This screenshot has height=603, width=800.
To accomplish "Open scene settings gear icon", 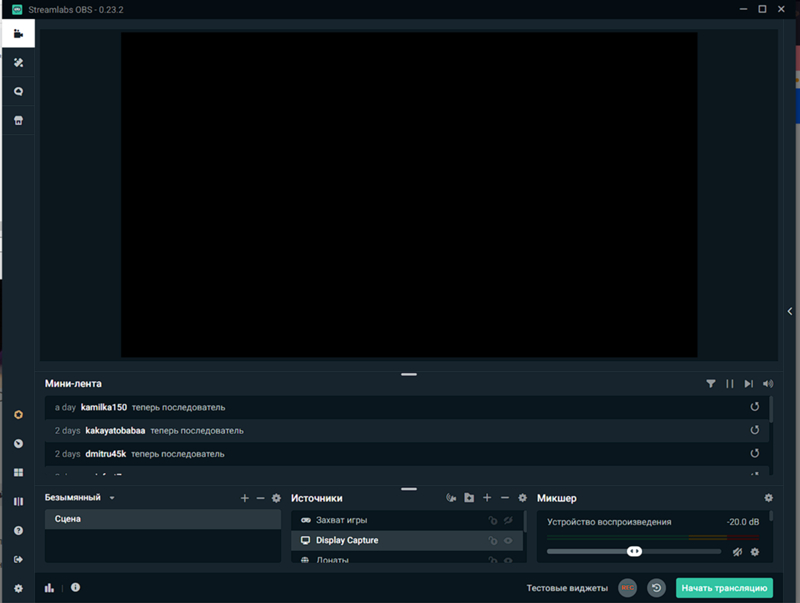I will pos(276,498).
